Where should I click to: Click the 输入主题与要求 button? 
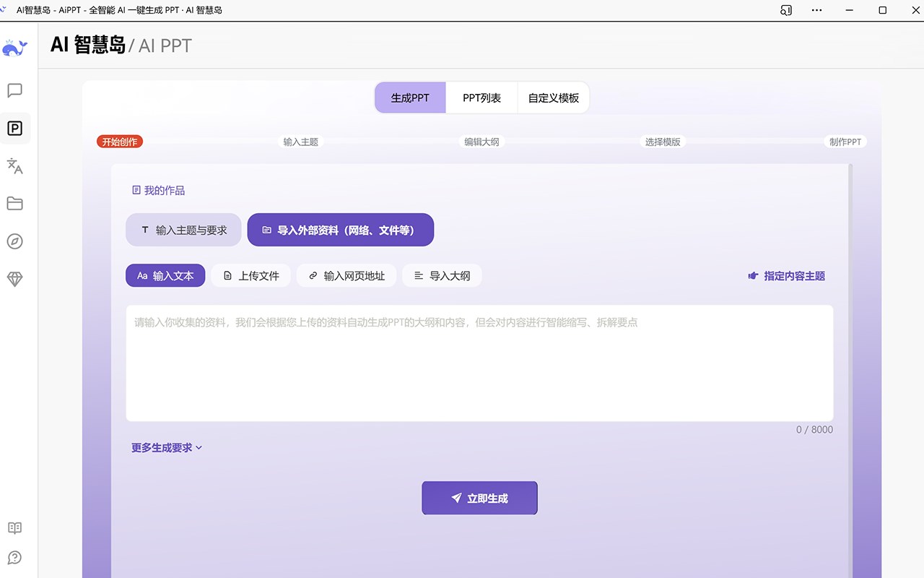pyautogui.click(x=183, y=230)
